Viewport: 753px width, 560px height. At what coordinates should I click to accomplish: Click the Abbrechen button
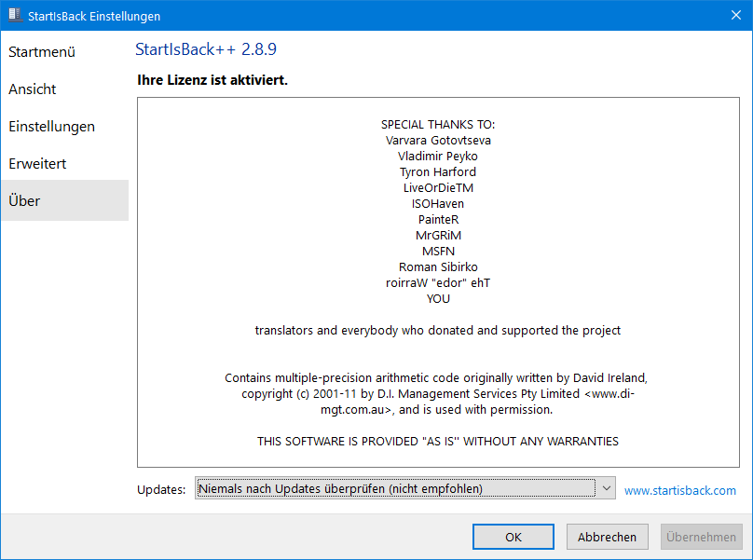(607, 537)
